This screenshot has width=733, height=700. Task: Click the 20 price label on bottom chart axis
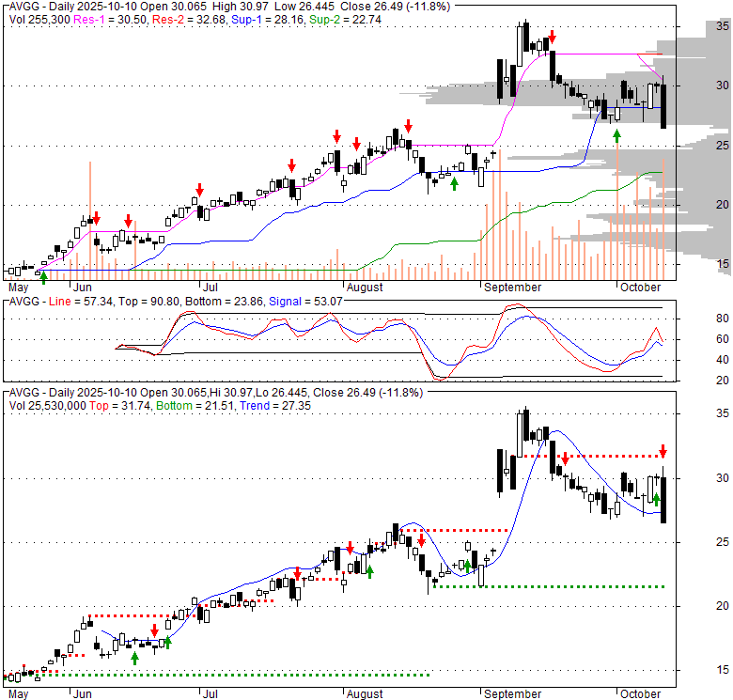point(723,606)
